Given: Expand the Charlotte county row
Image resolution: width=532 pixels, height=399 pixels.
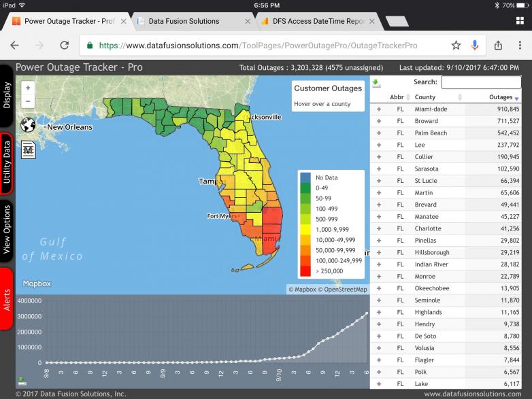Looking at the screenshot, I should click(379, 228).
